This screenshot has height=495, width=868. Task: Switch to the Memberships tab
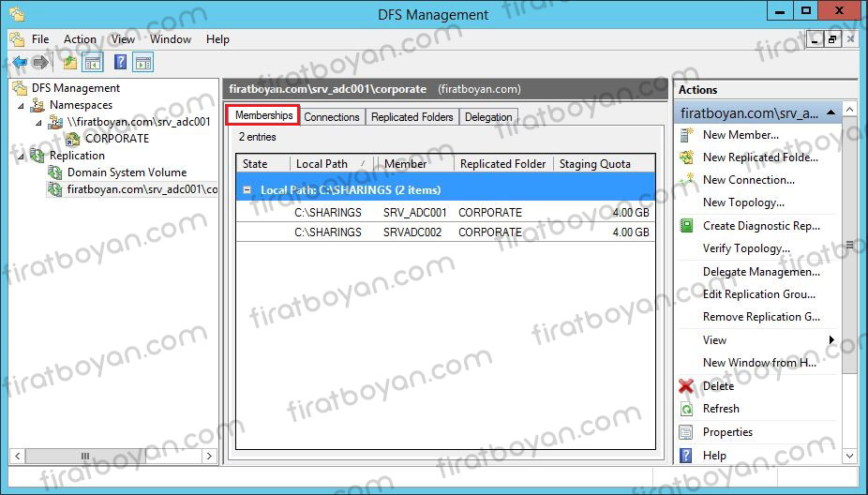[263, 115]
